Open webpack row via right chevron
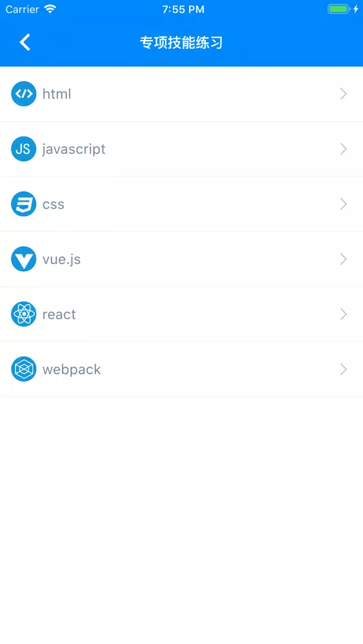Screen dimensions: 363x644 point(343,369)
